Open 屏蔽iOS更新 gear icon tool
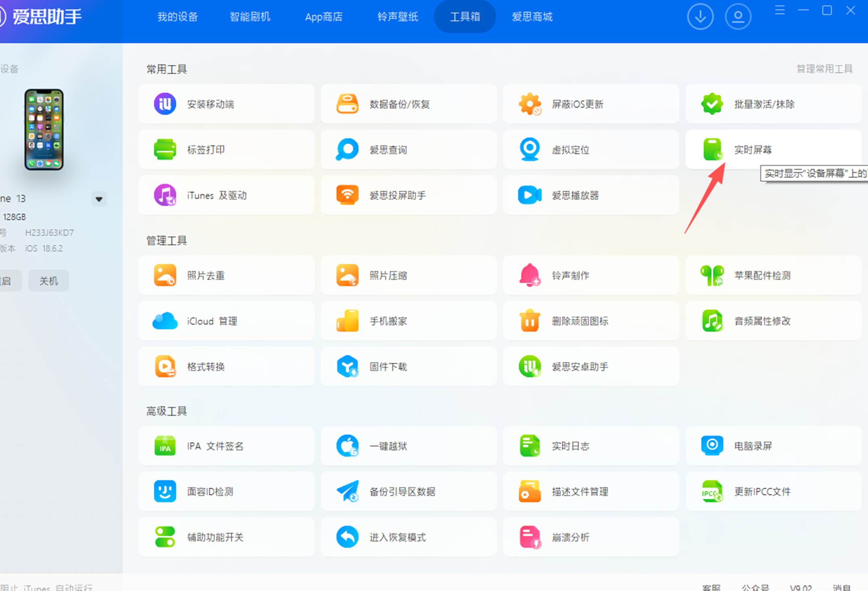The height and width of the screenshot is (591, 868). click(x=529, y=104)
